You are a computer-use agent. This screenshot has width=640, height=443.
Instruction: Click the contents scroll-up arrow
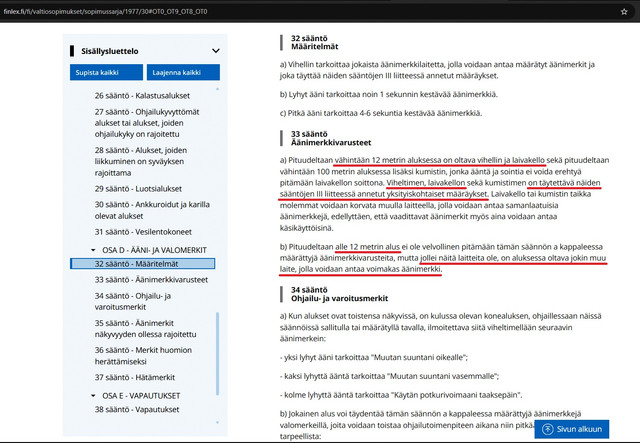tap(217, 89)
